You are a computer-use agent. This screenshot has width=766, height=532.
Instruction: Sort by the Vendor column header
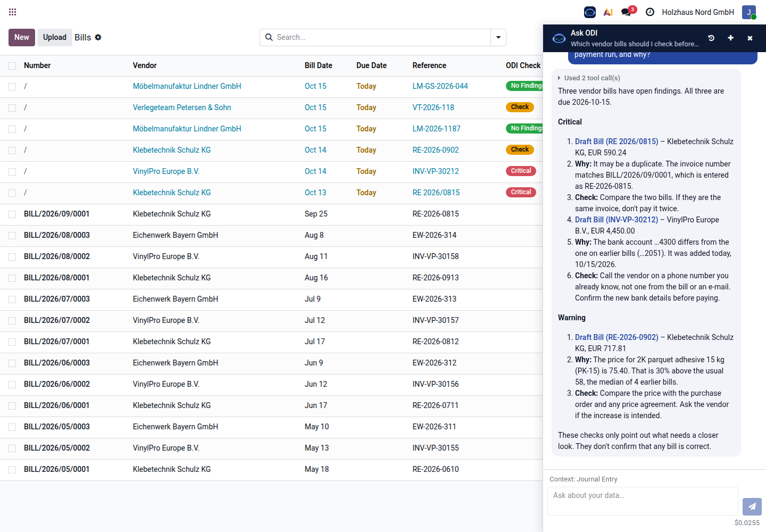coord(145,65)
